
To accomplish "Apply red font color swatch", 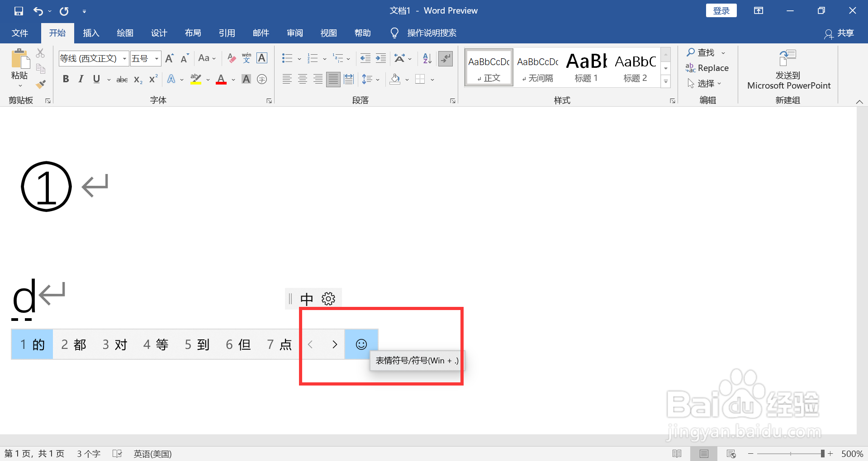I will pos(221,80).
